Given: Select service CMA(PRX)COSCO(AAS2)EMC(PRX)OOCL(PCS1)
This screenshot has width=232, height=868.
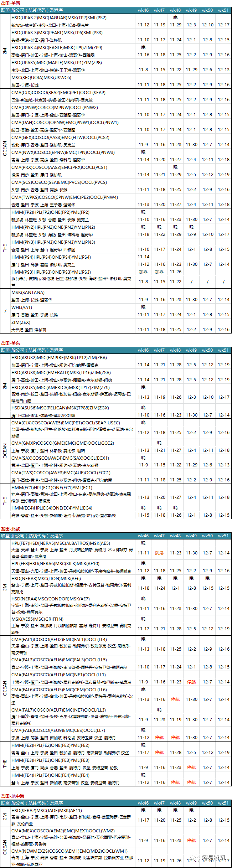Looking at the screenshot, I should pyautogui.click(x=59, y=167).
